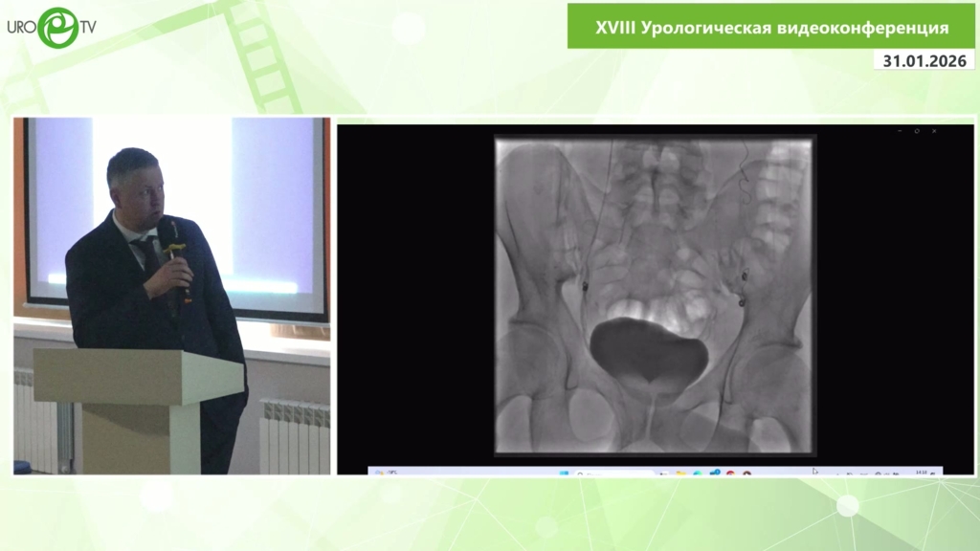980x551 pixels.
Task: Close the image viewer window
Action: (935, 131)
